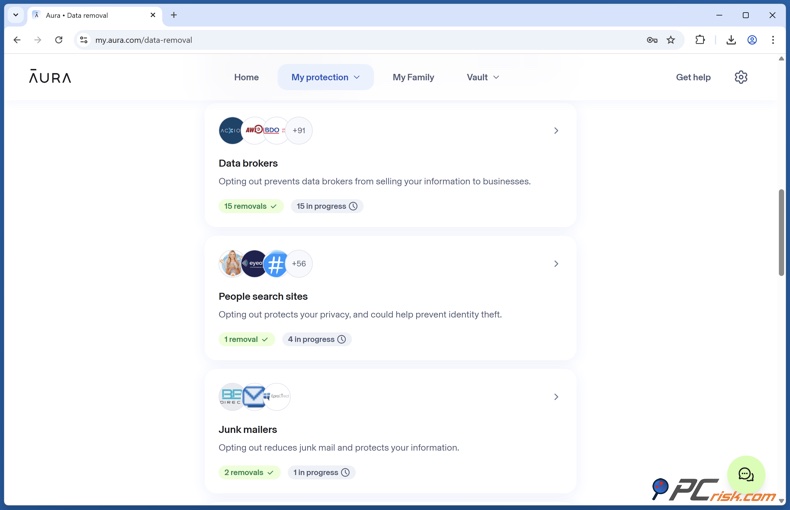Expand the Junk mailers card chevron
Viewport: 790px width, 510px height.
click(x=556, y=397)
